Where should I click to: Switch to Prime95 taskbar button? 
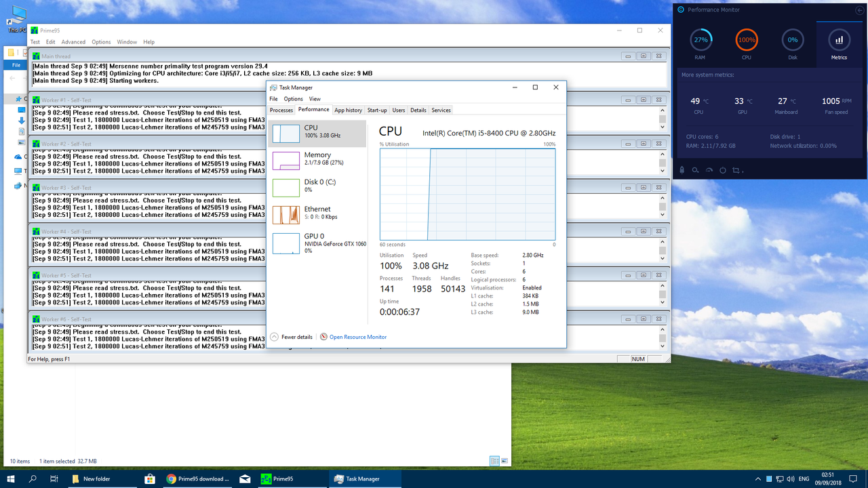(x=292, y=479)
